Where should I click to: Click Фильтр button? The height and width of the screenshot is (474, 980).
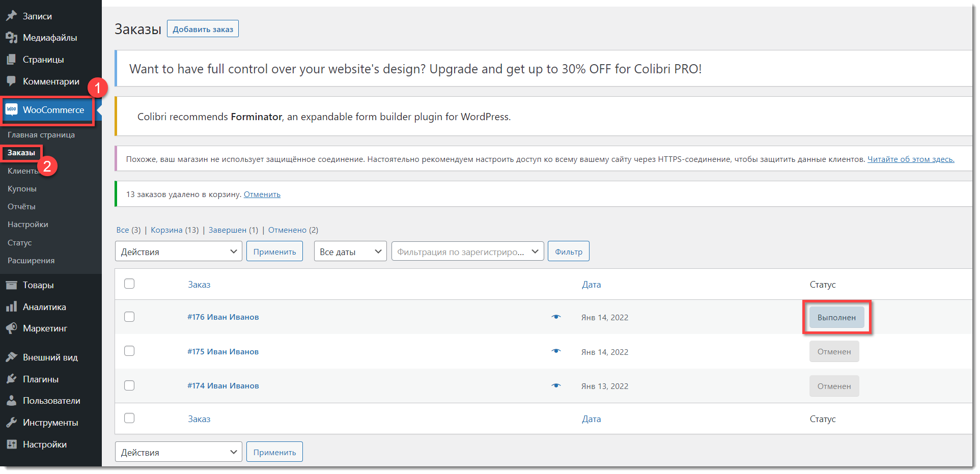pyautogui.click(x=569, y=252)
